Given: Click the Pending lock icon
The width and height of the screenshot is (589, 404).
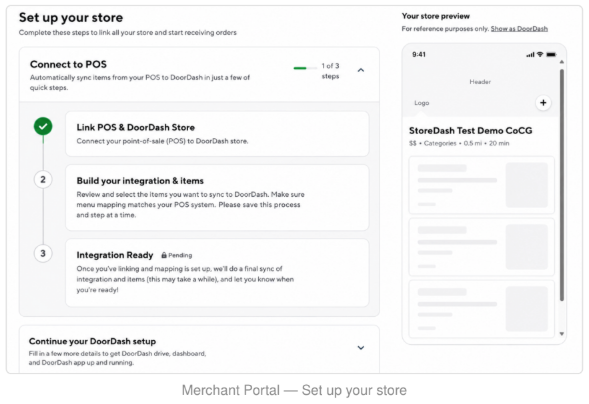Looking at the screenshot, I should (164, 255).
